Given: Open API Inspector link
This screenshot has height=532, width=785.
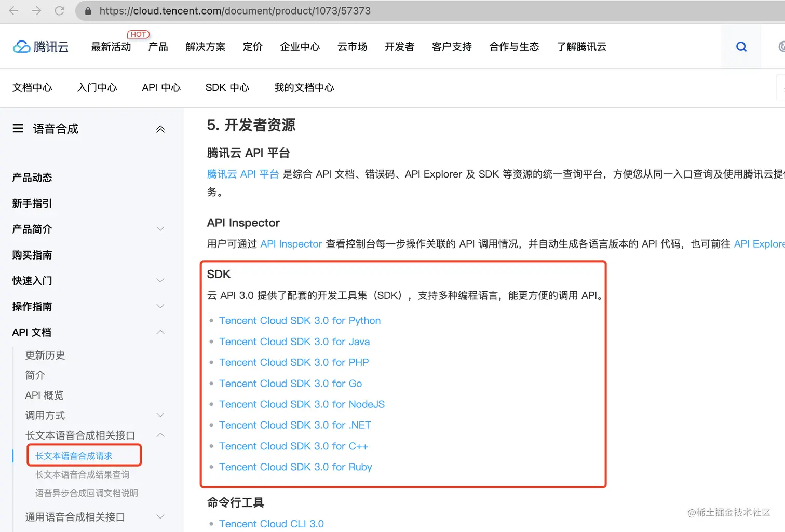Looking at the screenshot, I should (x=291, y=244).
